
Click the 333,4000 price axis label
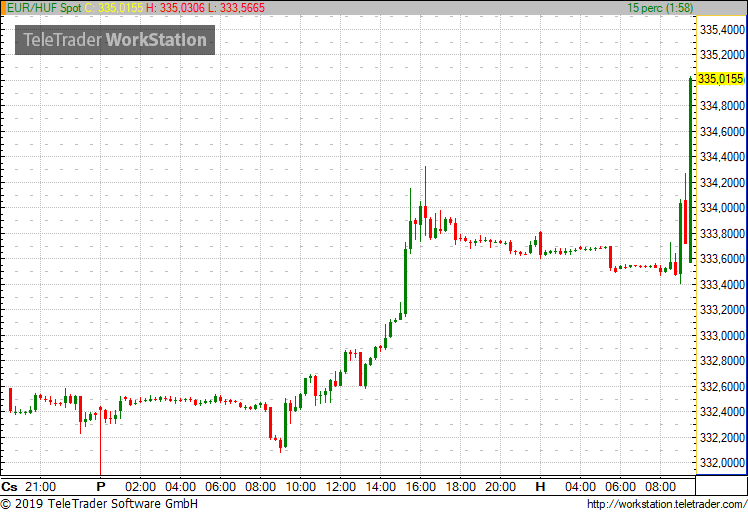click(x=722, y=284)
